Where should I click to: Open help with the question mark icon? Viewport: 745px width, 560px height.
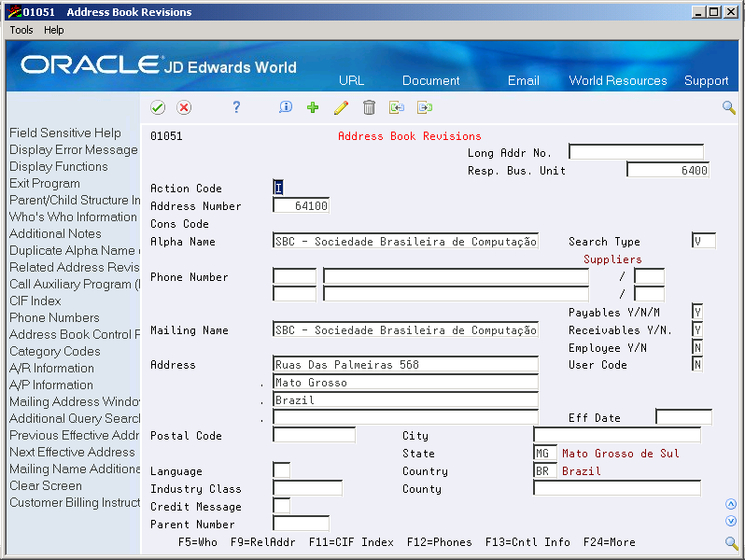pyautogui.click(x=236, y=107)
